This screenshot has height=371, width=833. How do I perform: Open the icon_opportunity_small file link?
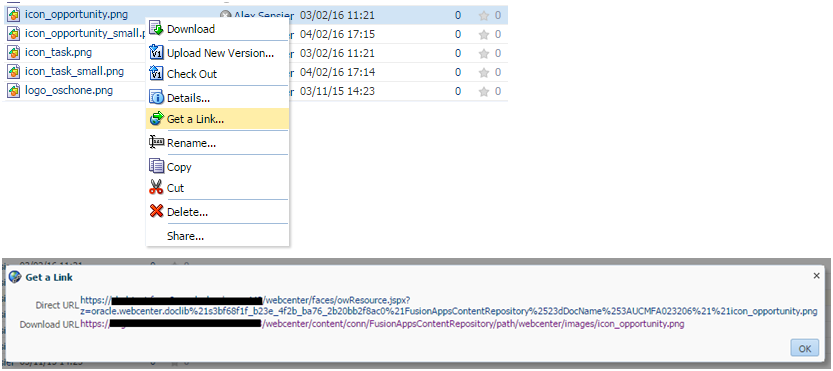pos(85,34)
